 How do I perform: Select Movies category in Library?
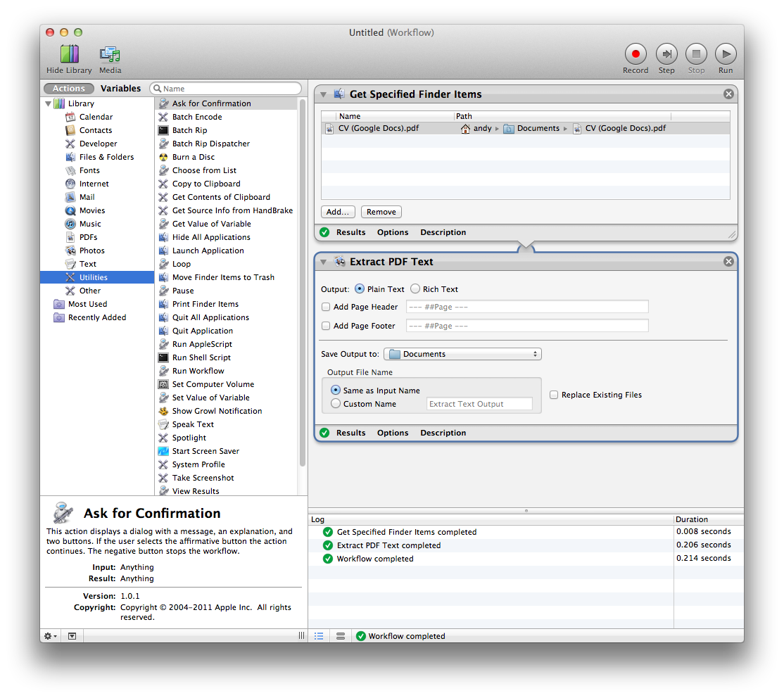pyautogui.click(x=92, y=210)
